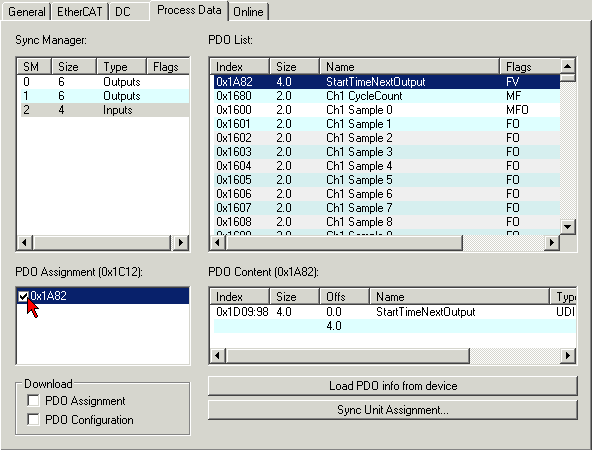Click PDO List scroll right arrow
This screenshot has width=592, height=450.
(552, 242)
